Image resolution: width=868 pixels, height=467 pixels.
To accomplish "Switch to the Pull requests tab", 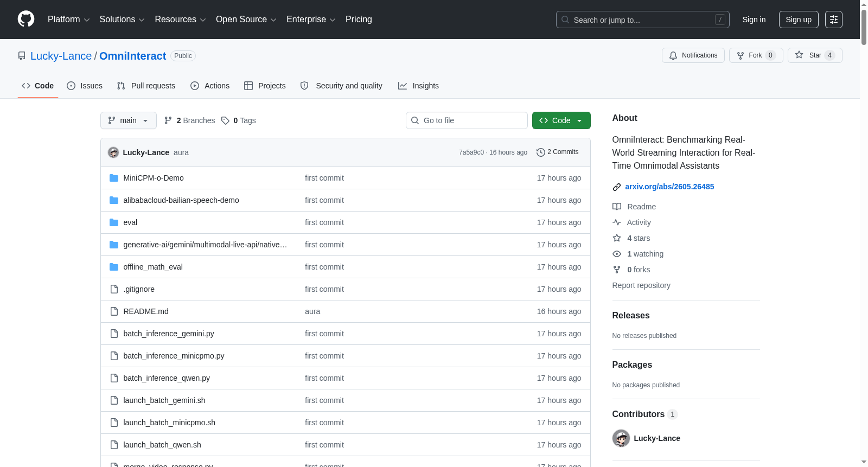I will click(146, 86).
